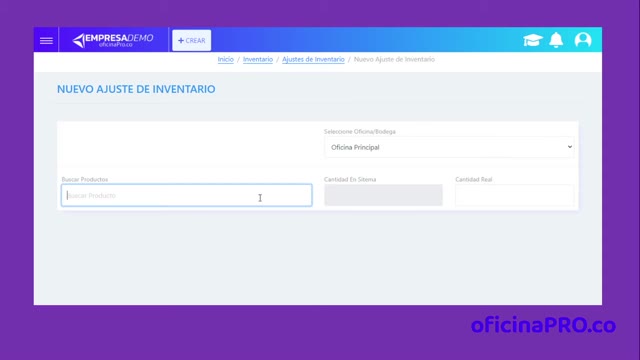Click the oficinaPRO.co watermark text
640x360 pixels.
click(x=543, y=325)
